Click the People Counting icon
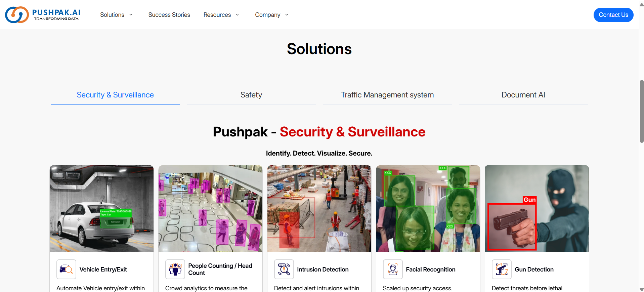 click(x=175, y=269)
